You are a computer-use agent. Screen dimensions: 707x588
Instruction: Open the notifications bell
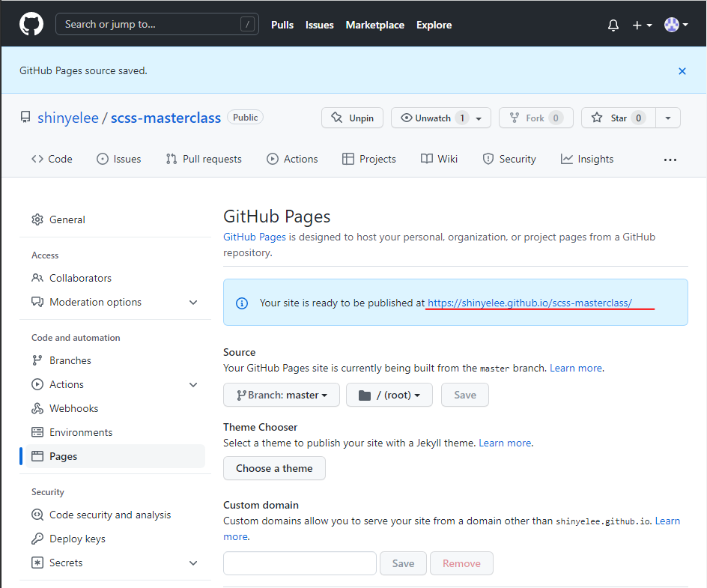coord(613,25)
